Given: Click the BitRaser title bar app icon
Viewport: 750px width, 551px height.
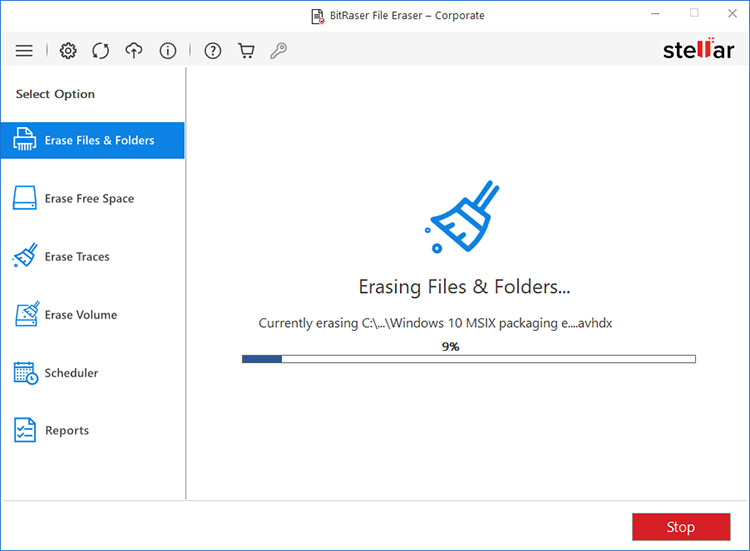Looking at the screenshot, I should click(x=318, y=16).
